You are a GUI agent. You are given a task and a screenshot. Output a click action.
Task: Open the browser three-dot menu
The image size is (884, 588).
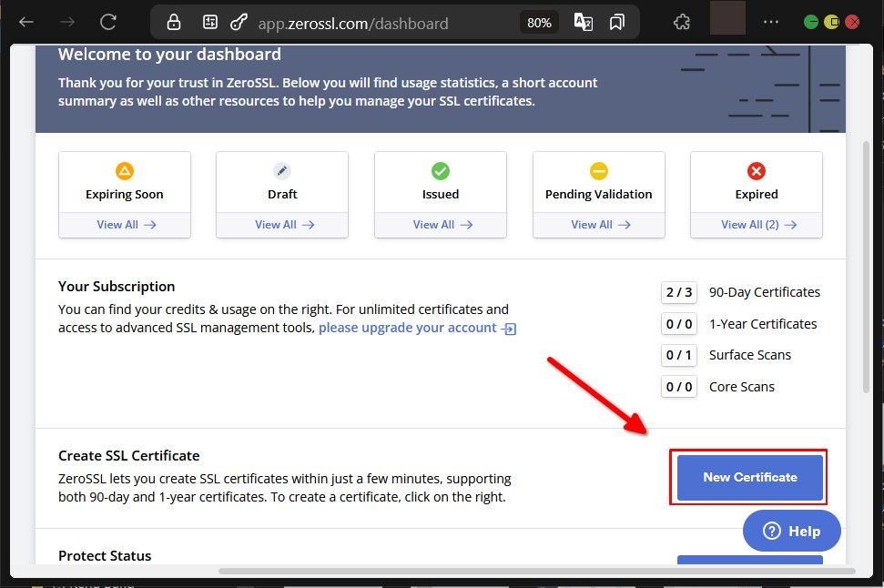point(771,23)
